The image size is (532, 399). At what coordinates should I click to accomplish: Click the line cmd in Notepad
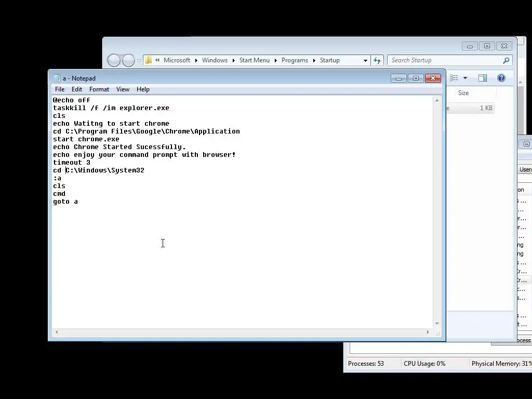(59, 194)
